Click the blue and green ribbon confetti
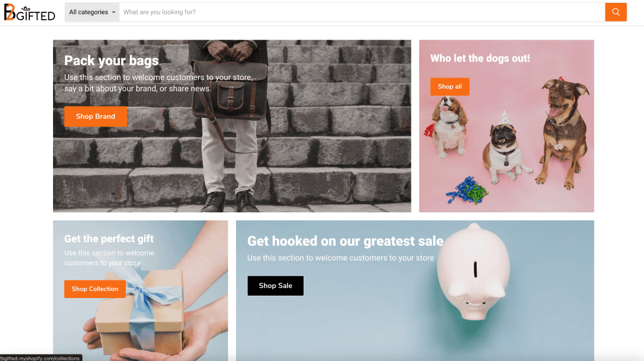 coord(467,190)
